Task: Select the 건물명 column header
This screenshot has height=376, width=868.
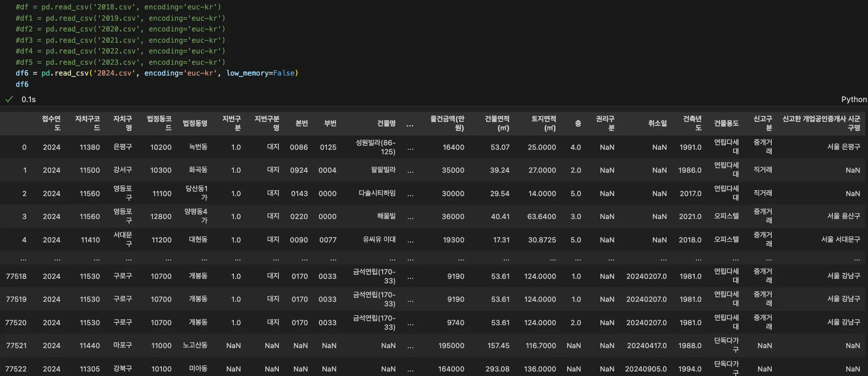Action: pos(386,123)
